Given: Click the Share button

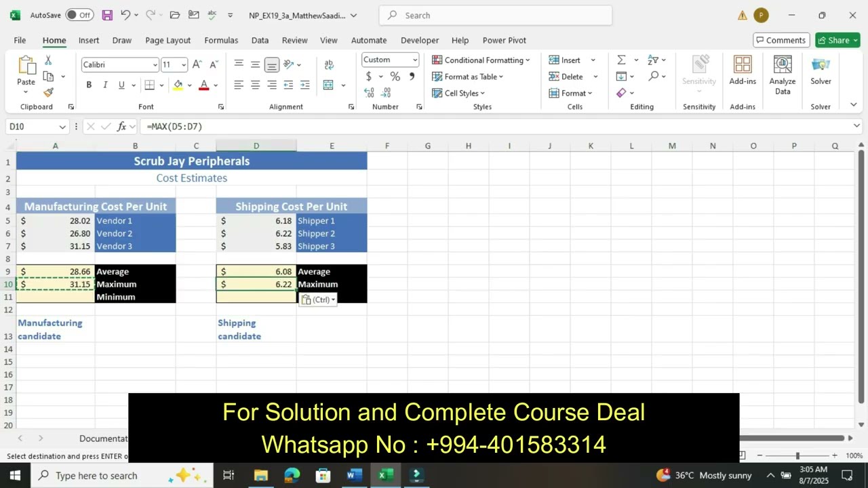Looking at the screenshot, I should [x=837, y=40].
